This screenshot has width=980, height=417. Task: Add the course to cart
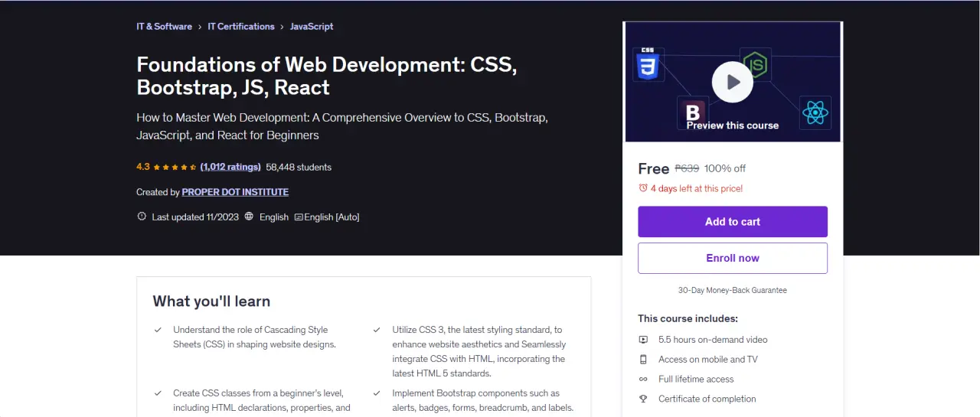733,222
